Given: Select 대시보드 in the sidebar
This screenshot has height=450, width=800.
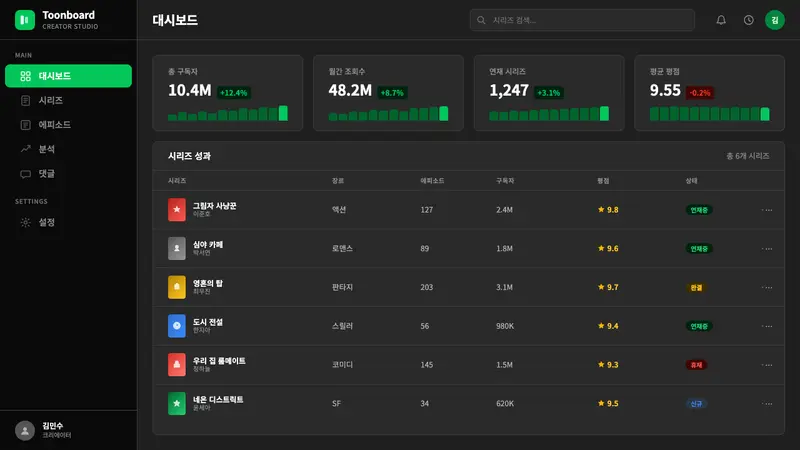Looking at the screenshot, I should (68, 76).
